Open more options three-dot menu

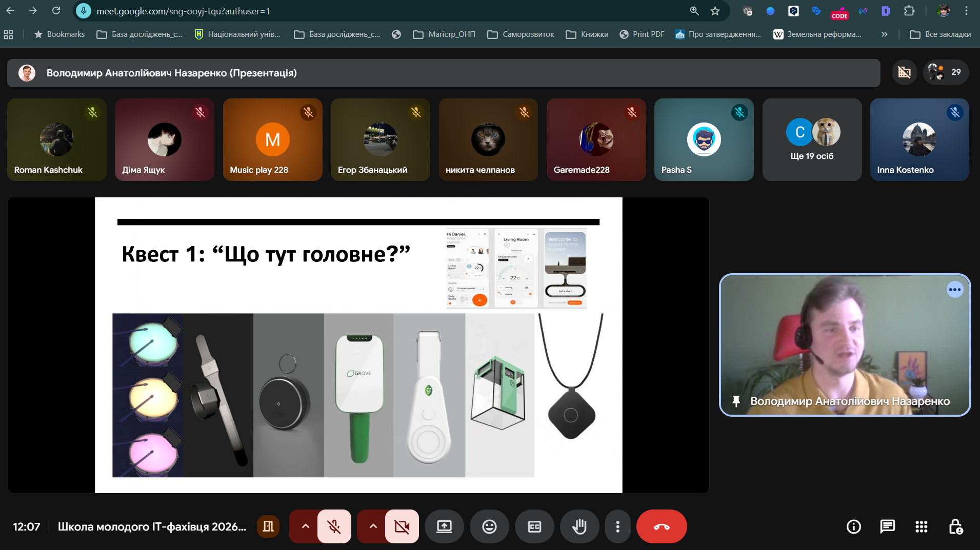(617, 526)
